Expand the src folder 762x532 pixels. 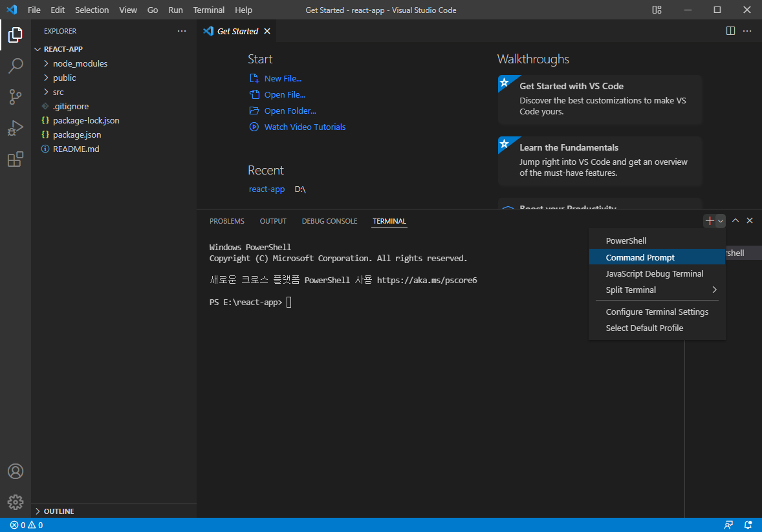pos(46,92)
